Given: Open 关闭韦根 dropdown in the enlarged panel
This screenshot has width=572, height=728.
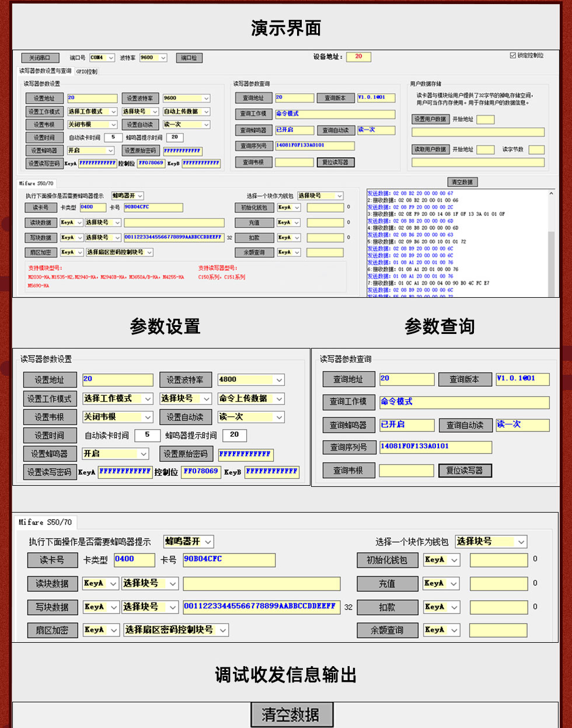Looking at the screenshot, I should (117, 417).
